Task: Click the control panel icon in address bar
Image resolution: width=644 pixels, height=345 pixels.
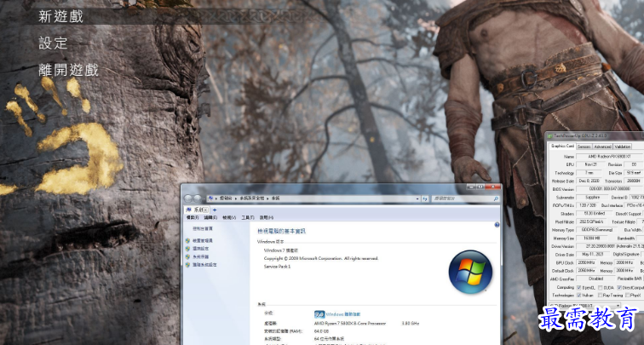Action: (x=210, y=198)
